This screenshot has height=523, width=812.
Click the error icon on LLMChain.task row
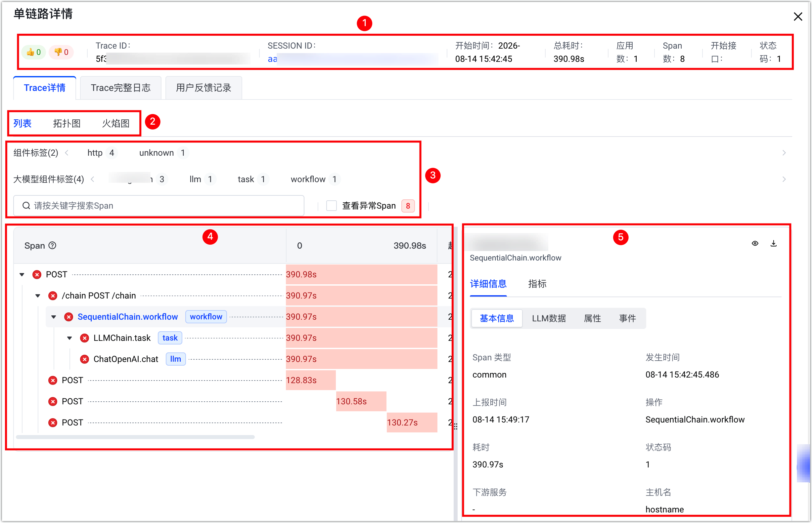point(84,338)
